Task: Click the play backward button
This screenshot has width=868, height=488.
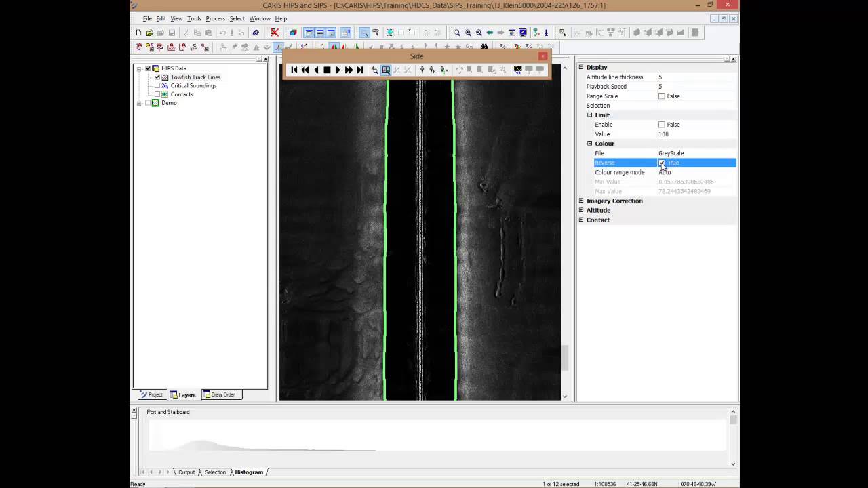Action: pos(316,70)
